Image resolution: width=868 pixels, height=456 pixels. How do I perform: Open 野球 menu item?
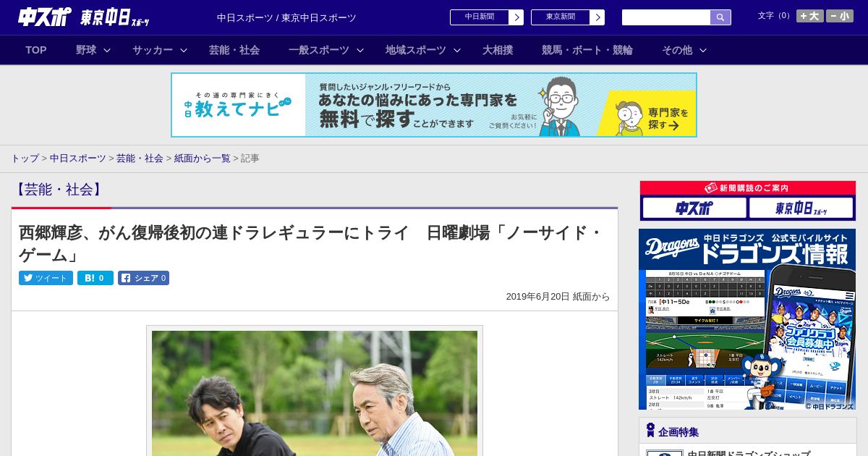tap(86, 50)
